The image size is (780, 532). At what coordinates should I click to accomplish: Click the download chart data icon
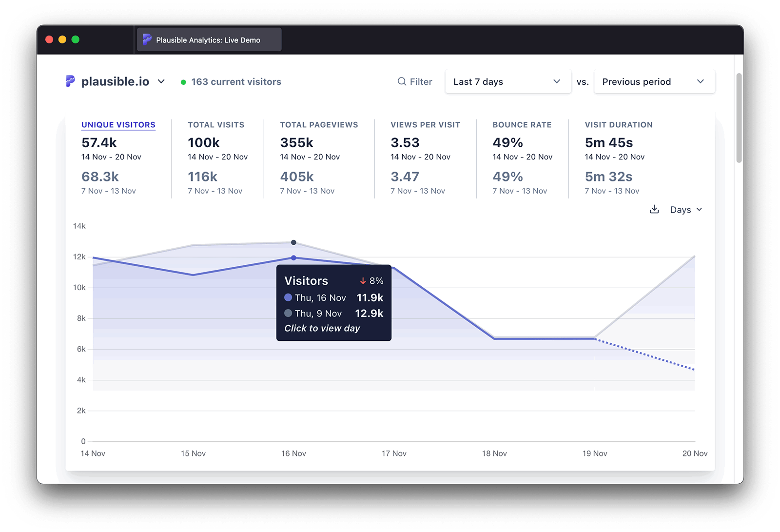pos(654,209)
